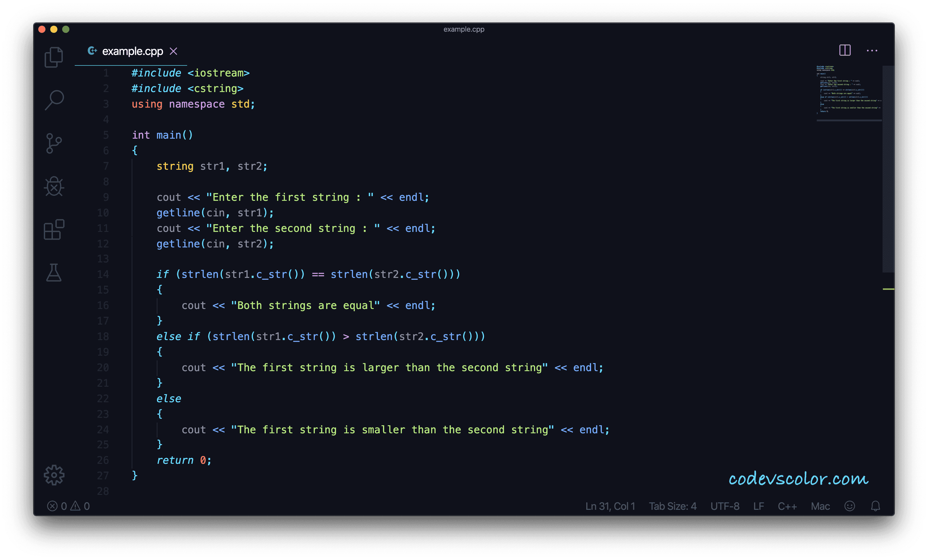Open the Extensions blocks icon
The width and height of the screenshot is (928, 560).
54,229
